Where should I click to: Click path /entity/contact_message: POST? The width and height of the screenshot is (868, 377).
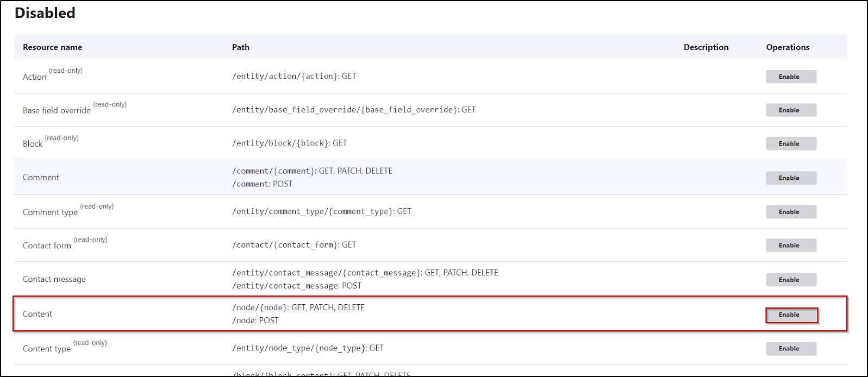[297, 286]
